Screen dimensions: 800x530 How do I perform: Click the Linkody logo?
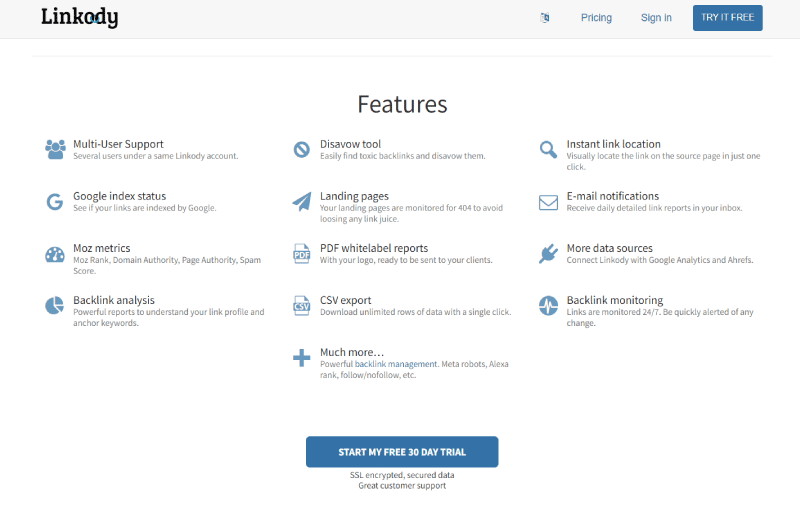click(x=80, y=17)
